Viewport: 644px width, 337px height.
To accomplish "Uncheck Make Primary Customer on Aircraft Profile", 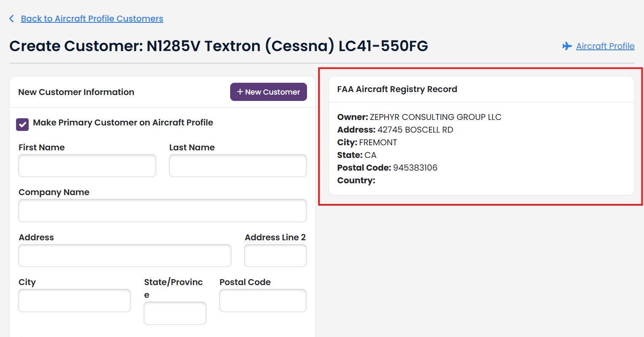I will 22,124.
